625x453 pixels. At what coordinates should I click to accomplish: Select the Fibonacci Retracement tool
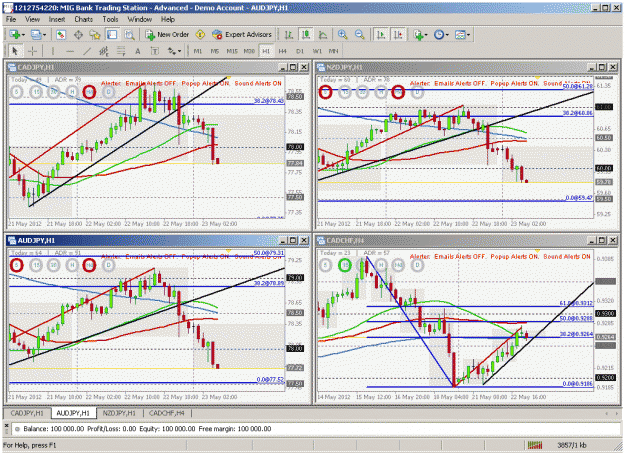point(121,51)
